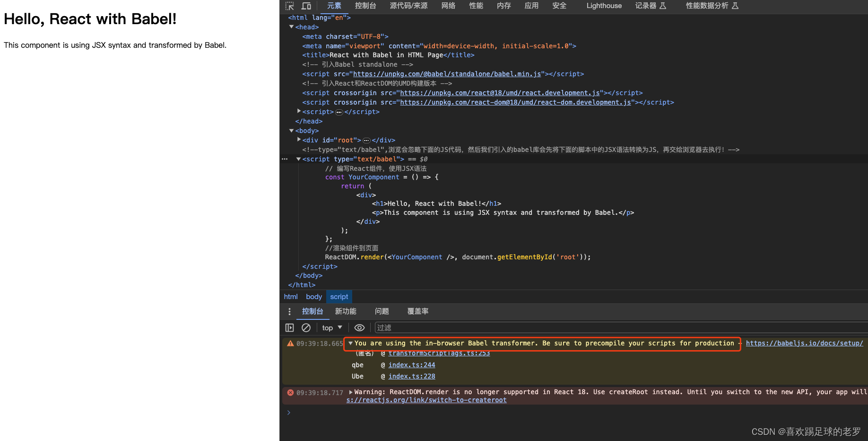Open the babel.min.js script link

point(447,74)
